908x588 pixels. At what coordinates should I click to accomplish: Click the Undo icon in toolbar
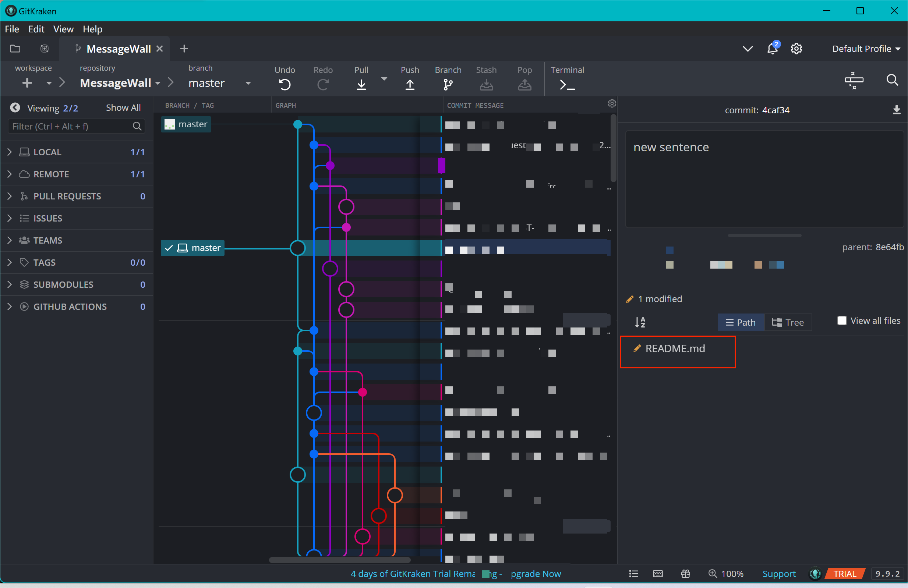(x=285, y=84)
